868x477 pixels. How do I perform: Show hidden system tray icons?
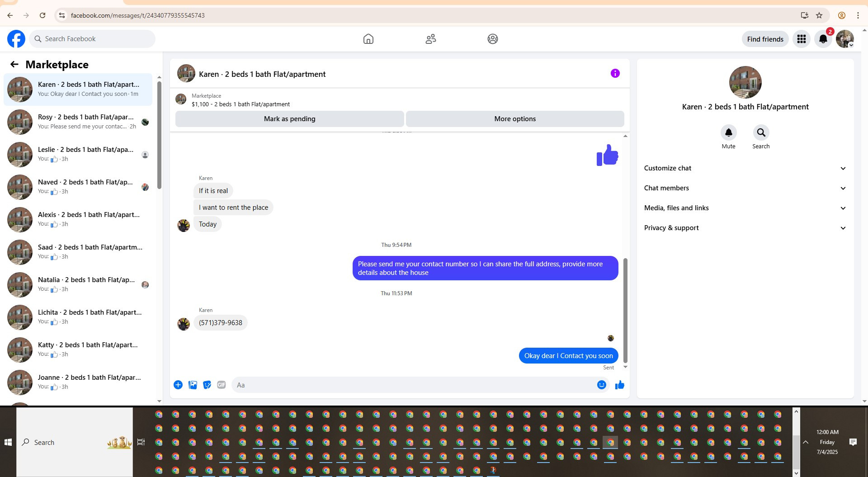tap(806, 442)
